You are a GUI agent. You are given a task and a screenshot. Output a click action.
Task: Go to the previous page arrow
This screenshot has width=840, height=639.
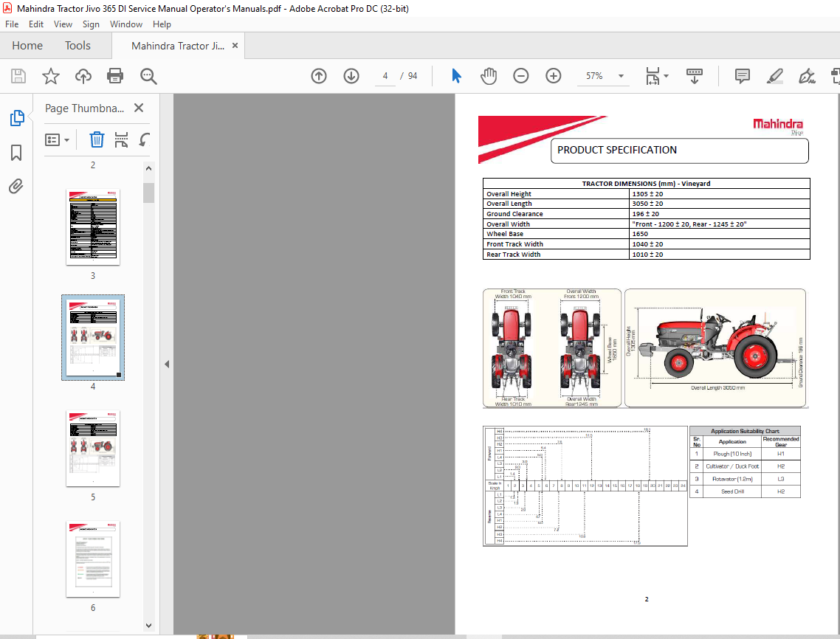319,76
